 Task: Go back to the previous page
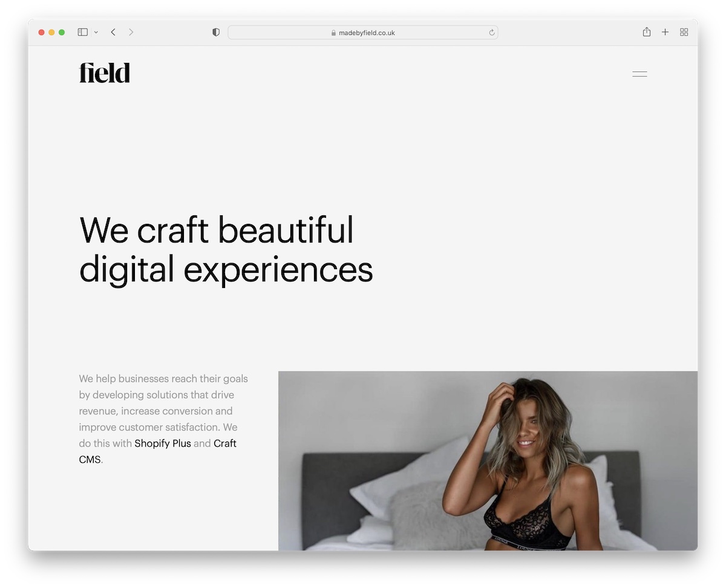tap(113, 32)
